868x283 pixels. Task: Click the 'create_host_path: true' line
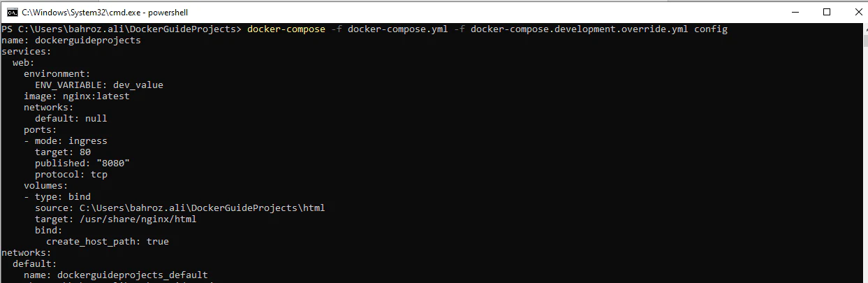(108, 242)
